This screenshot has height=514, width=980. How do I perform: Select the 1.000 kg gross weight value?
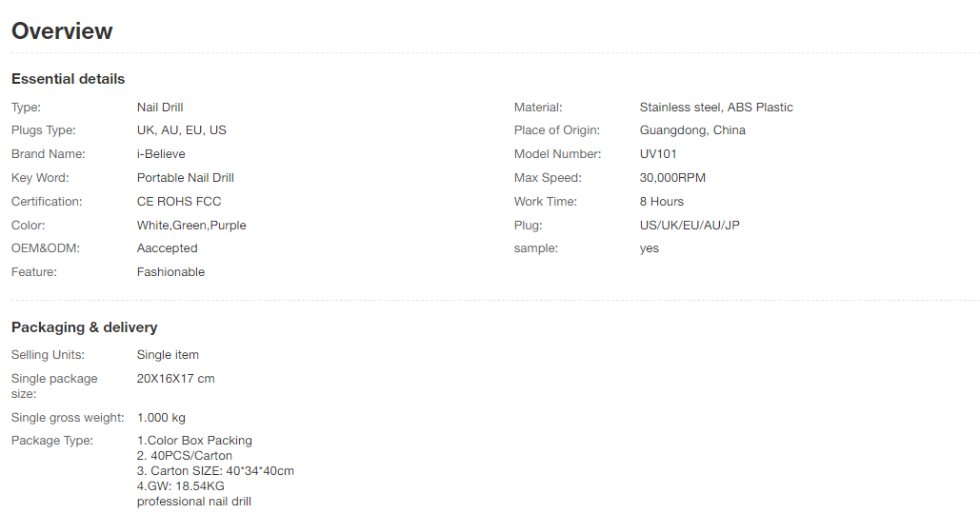coord(161,418)
